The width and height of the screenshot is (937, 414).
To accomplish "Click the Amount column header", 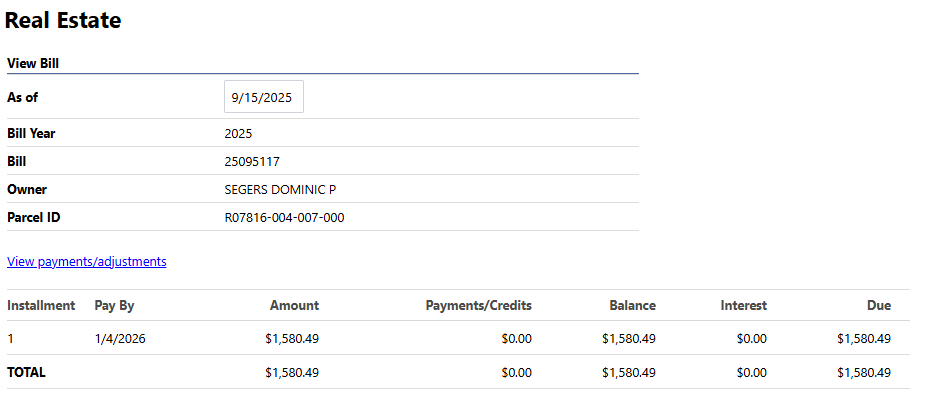I will click(294, 305).
